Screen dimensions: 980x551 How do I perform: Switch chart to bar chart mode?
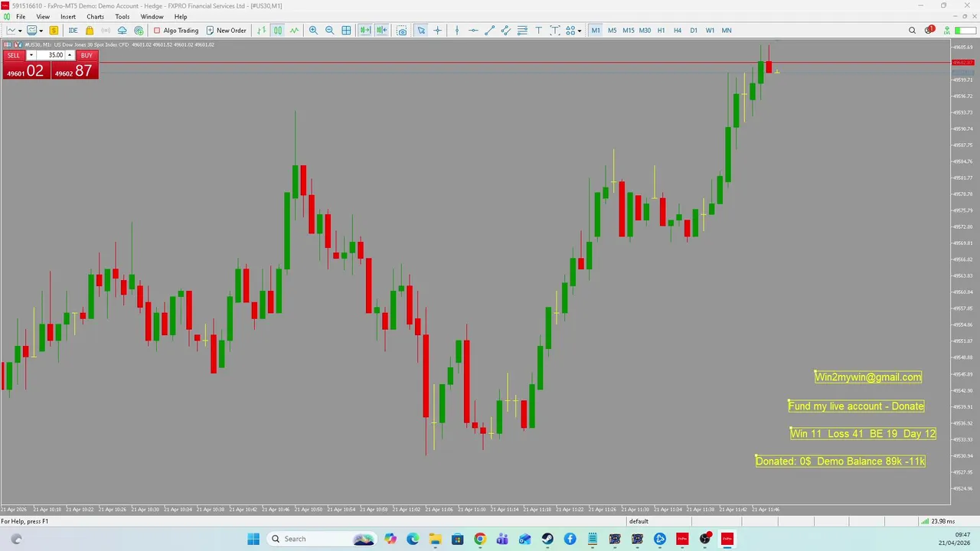click(x=261, y=31)
